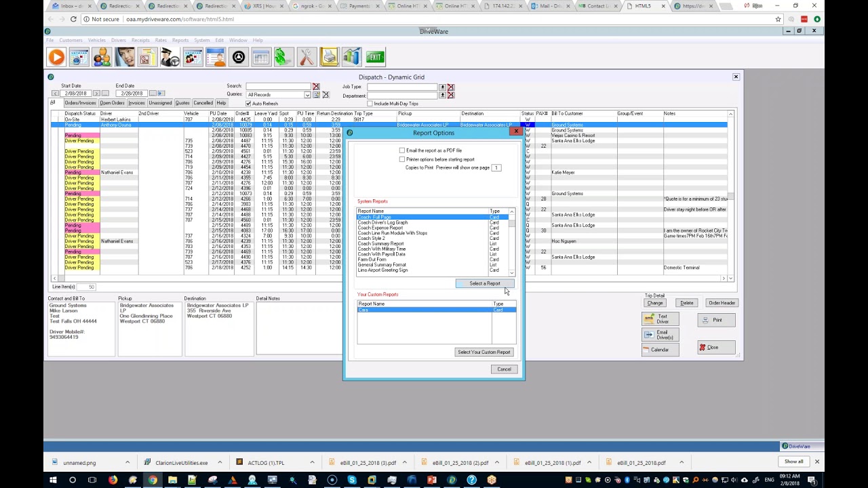Screen dimensions: 868x488
Task: Open the customers group people toolbar icon
Action: point(102,58)
